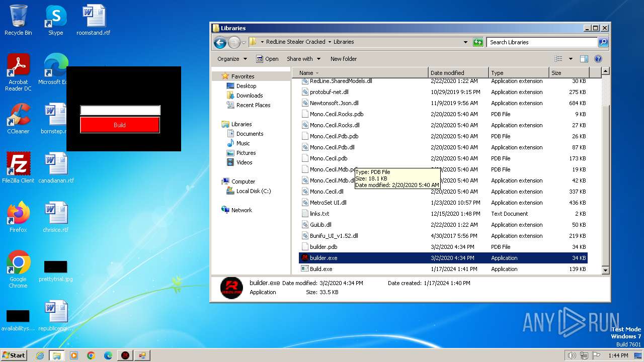644x362 pixels.
Task: Sort files by Type column
Action: (x=519, y=73)
